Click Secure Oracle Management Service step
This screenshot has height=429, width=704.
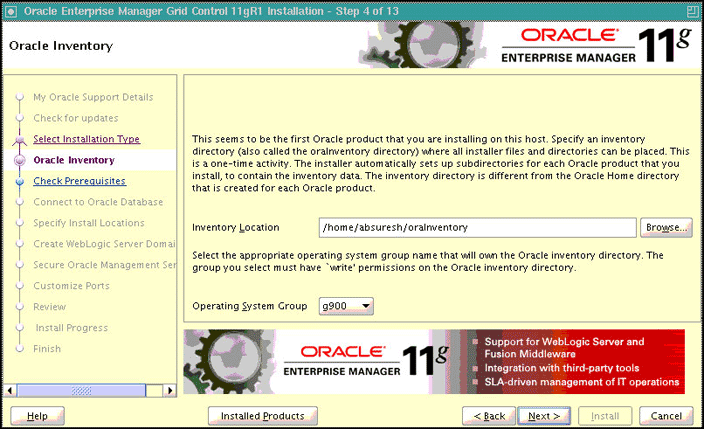click(x=104, y=265)
